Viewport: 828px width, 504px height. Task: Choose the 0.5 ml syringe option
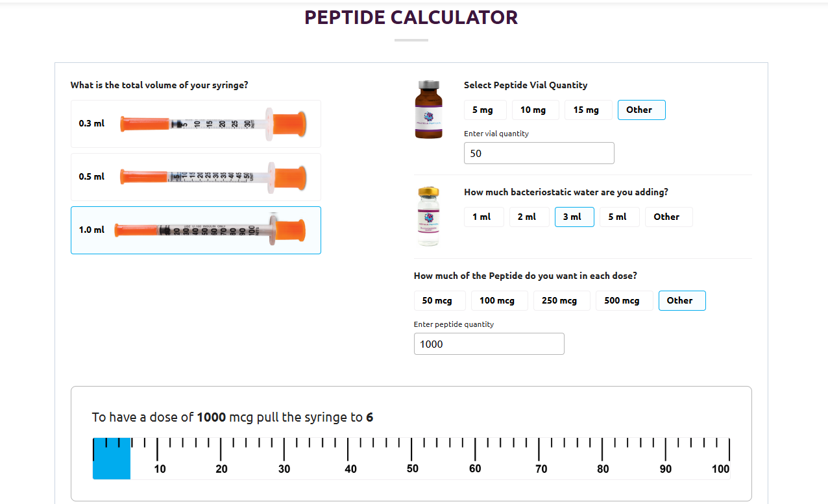tap(195, 176)
